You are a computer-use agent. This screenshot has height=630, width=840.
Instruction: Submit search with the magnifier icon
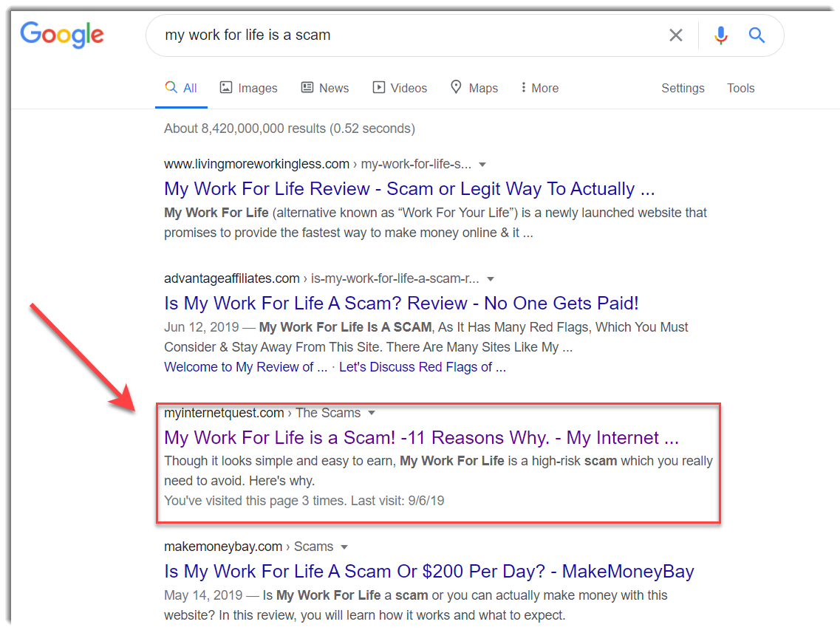757,35
